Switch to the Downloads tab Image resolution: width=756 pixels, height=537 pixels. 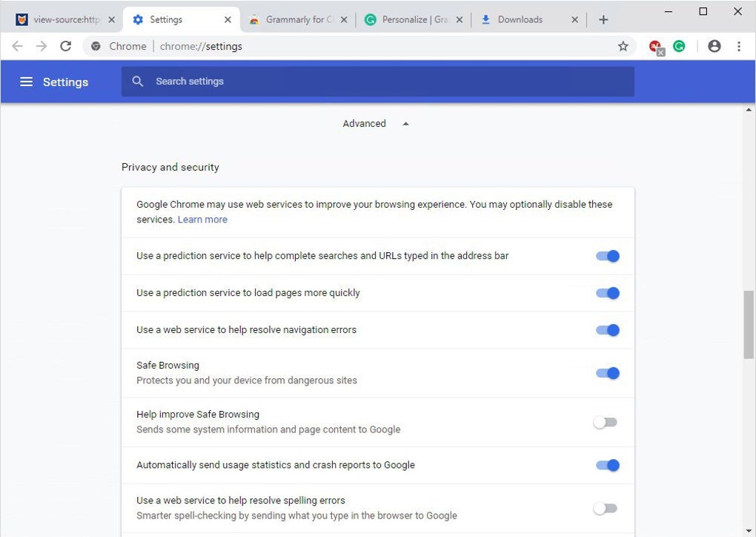pos(520,20)
